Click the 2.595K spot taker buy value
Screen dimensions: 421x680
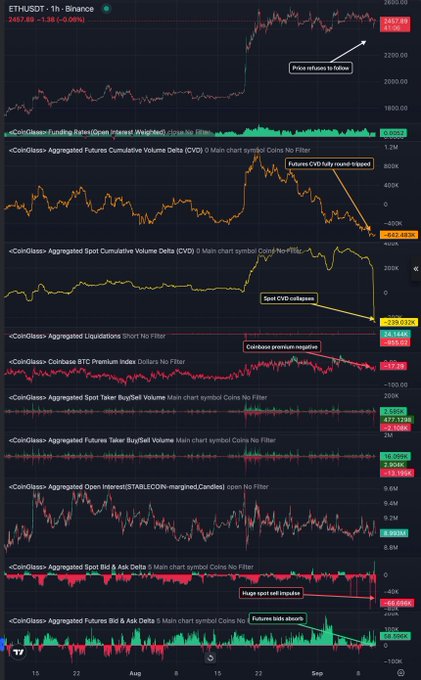pyautogui.click(x=394, y=411)
